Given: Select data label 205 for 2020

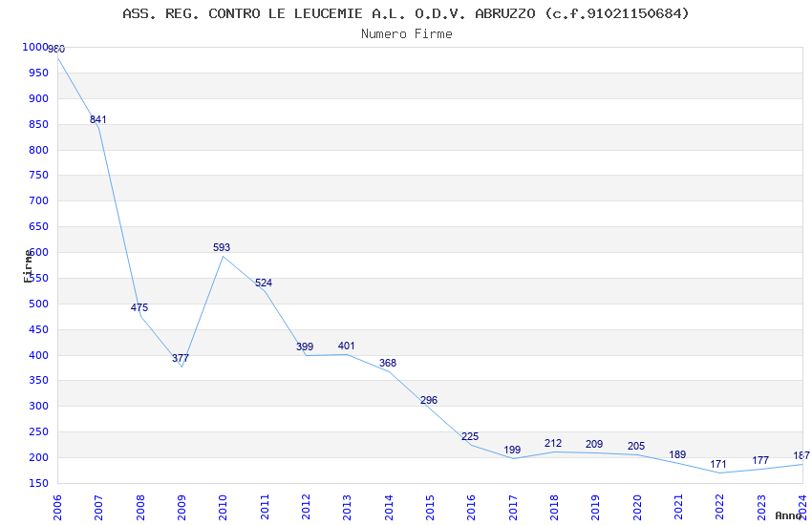Looking at the screenshot, I should pos(636,447).
